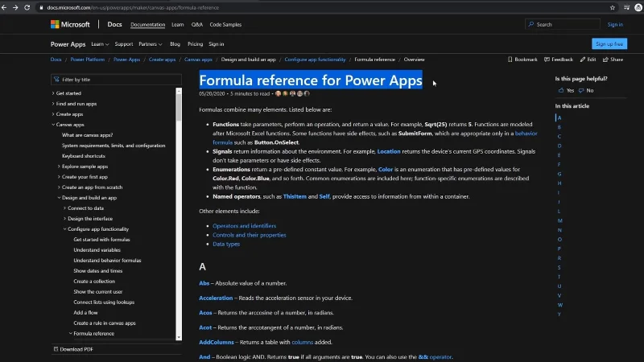Screen dimensions: 644x362
Task: Bookmark page with the star icon
Action: coord(613,7)
